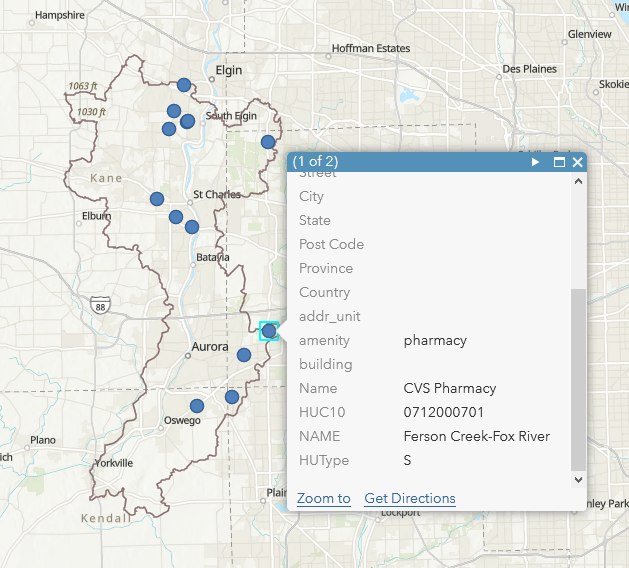Click the Des Plaines map label

point(530,69)
